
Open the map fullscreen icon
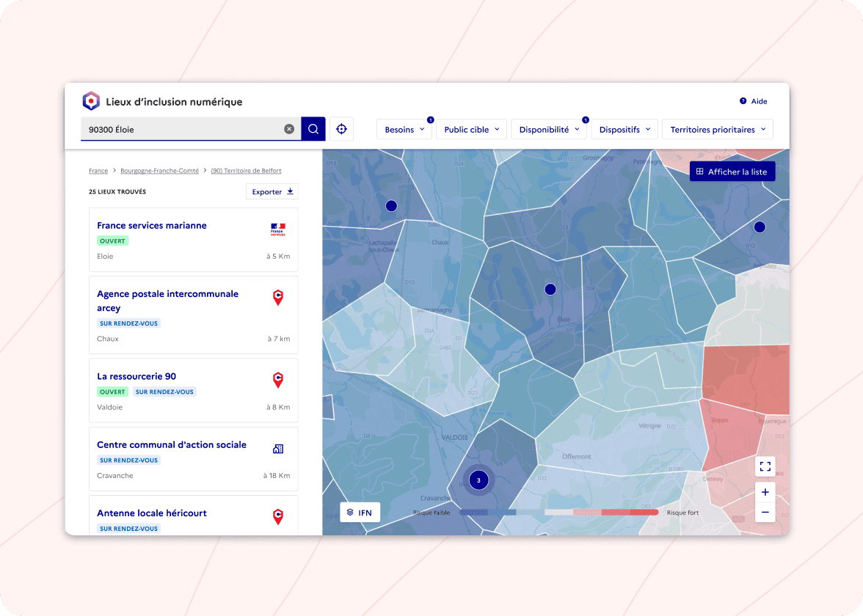[x=765, y=466]
